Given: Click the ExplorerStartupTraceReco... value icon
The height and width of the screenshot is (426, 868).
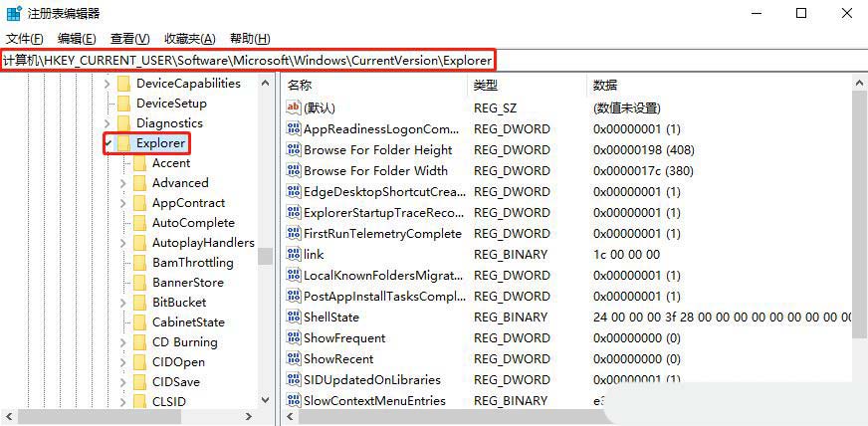Looking at the screenshot, I should (x=294, y=212).
